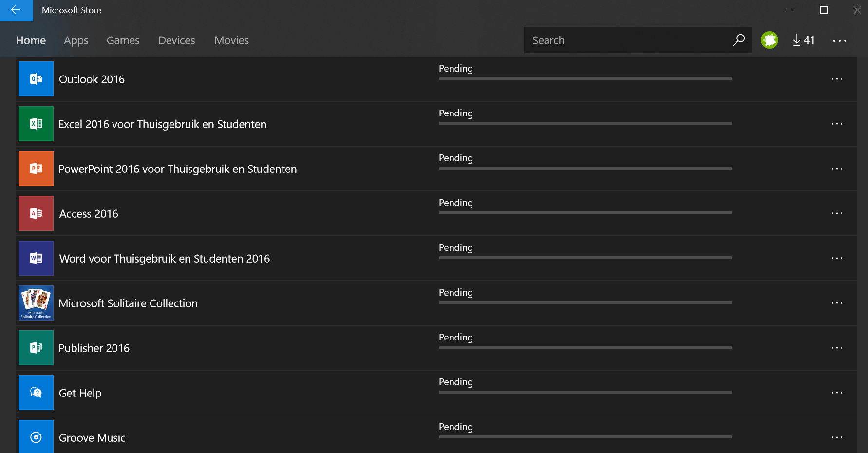Click the Groove Music app icon
The height and width of the screenshot is (453, 868).
tap(36, 436)
